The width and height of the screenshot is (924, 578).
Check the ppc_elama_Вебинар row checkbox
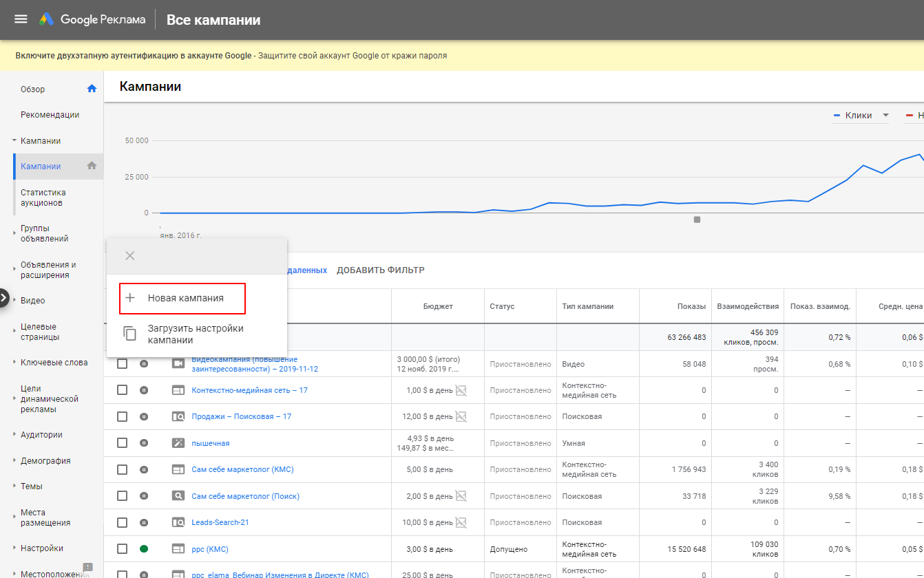122,575
